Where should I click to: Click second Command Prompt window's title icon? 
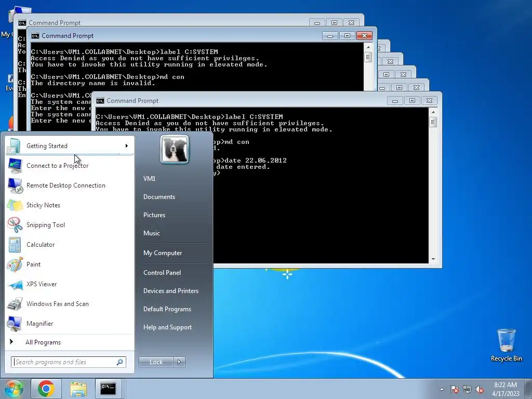click(35, 36)
